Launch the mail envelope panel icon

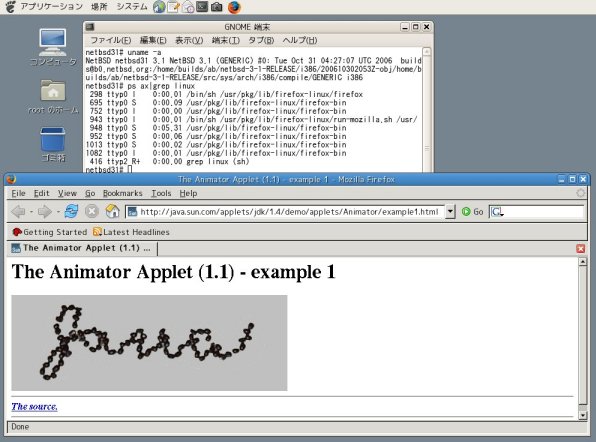click(188, 7)
